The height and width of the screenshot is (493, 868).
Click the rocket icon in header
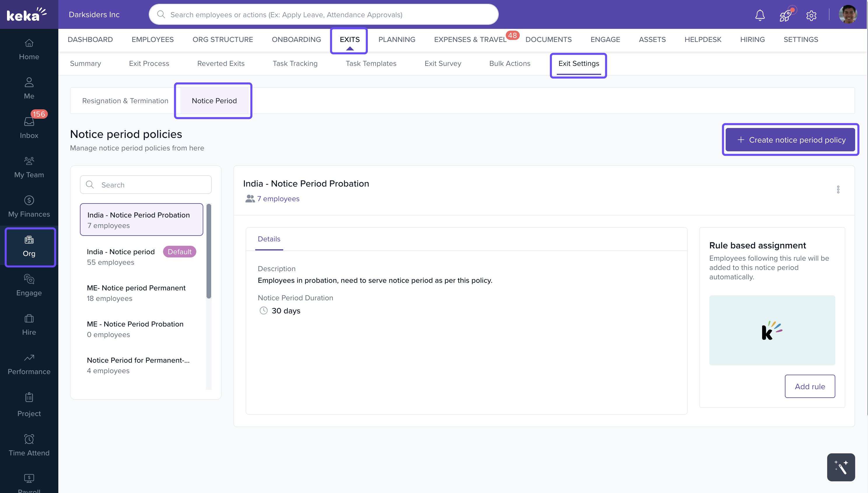[x=785, y=15]
